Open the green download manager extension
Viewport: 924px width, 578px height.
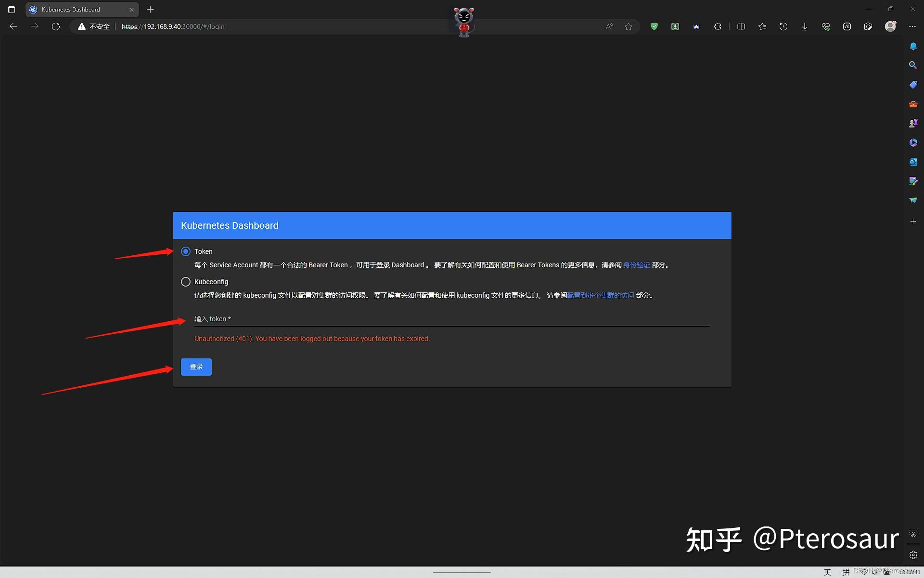(675, 26)
